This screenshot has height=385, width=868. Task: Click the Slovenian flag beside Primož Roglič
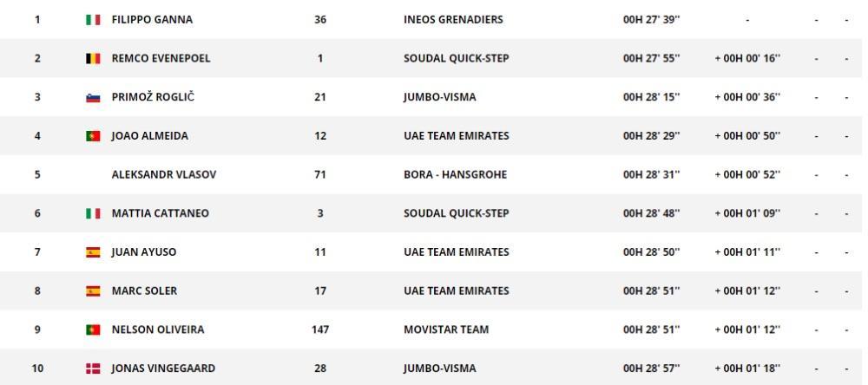point(93,97)
